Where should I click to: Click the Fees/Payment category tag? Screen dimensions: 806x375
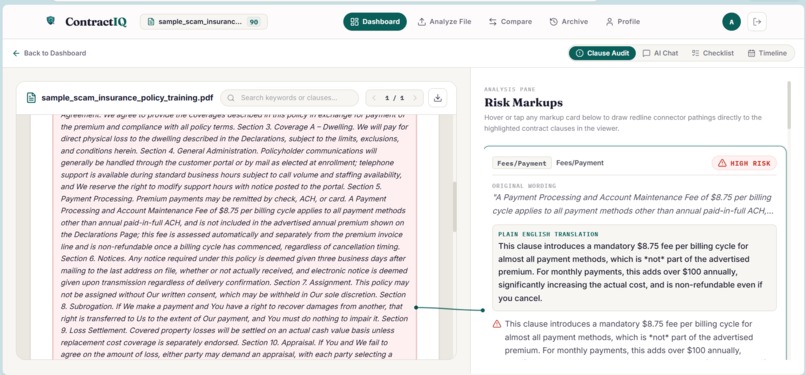click(522, 163)
